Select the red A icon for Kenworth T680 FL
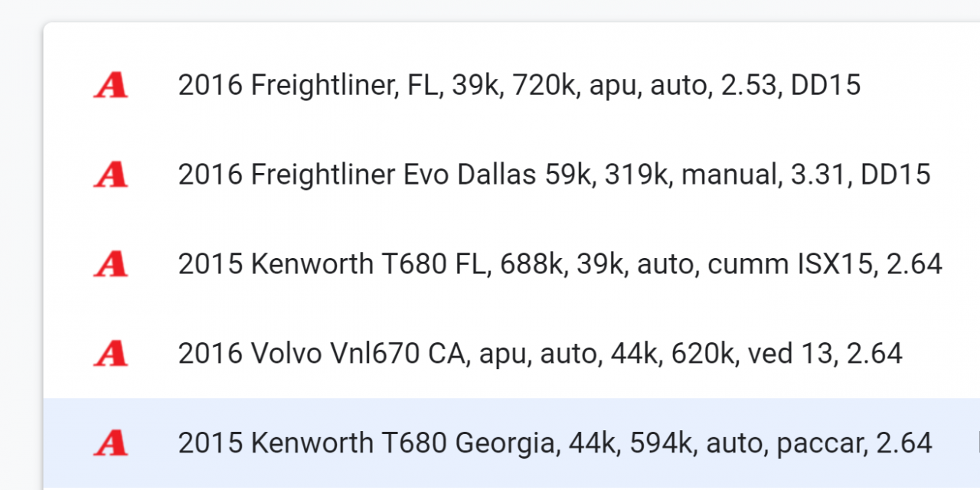Viewport: 980px width, 490px height. (x=110, y=264)
